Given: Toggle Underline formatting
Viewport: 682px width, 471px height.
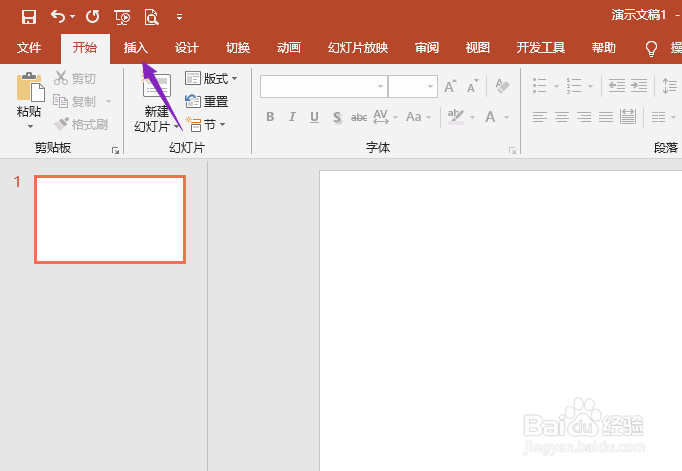Looking at the screenshot, I should pyautogui.click(x=314, y=117).
